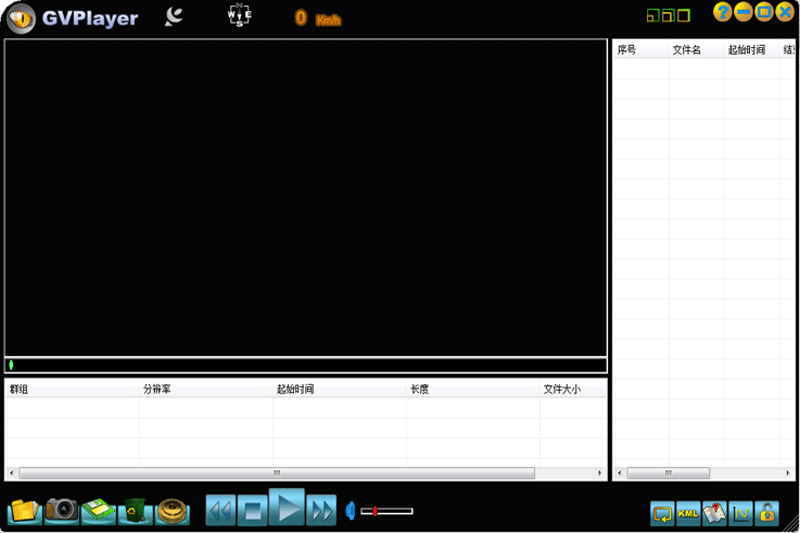Click the compass direction indicator icon

239,15
